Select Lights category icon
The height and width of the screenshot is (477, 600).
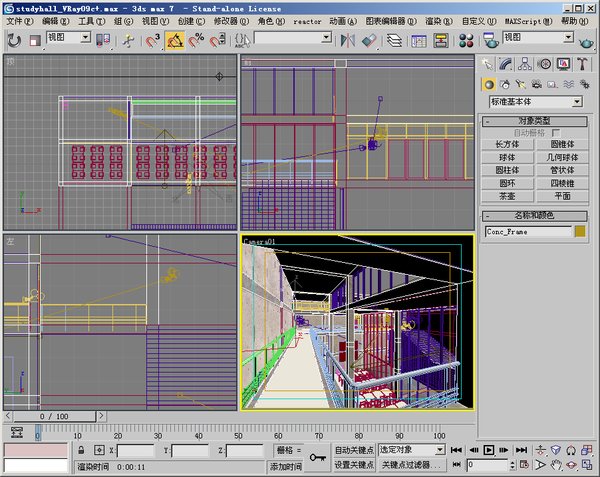point(520,85)
